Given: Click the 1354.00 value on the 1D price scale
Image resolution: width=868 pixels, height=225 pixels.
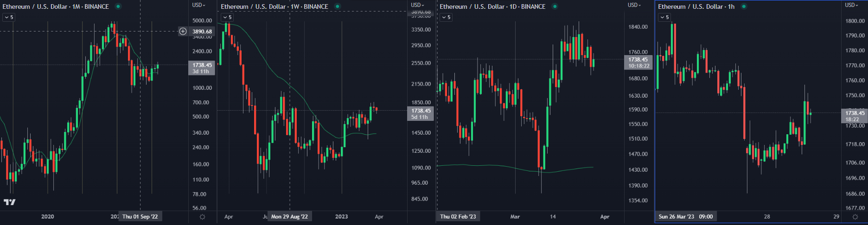Looking at the screenshot, I should pos(638,200).
